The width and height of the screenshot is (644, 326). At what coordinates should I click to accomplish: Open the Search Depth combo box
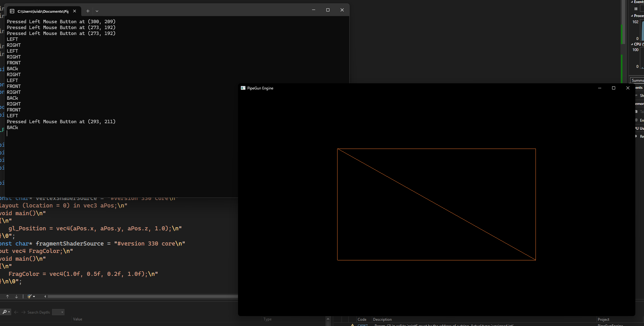coord(58,312)
